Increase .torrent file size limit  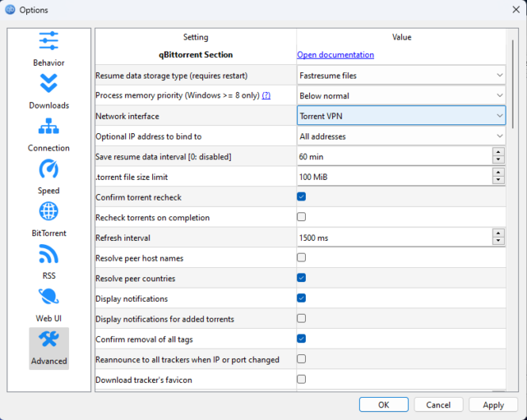pos(498,173)
